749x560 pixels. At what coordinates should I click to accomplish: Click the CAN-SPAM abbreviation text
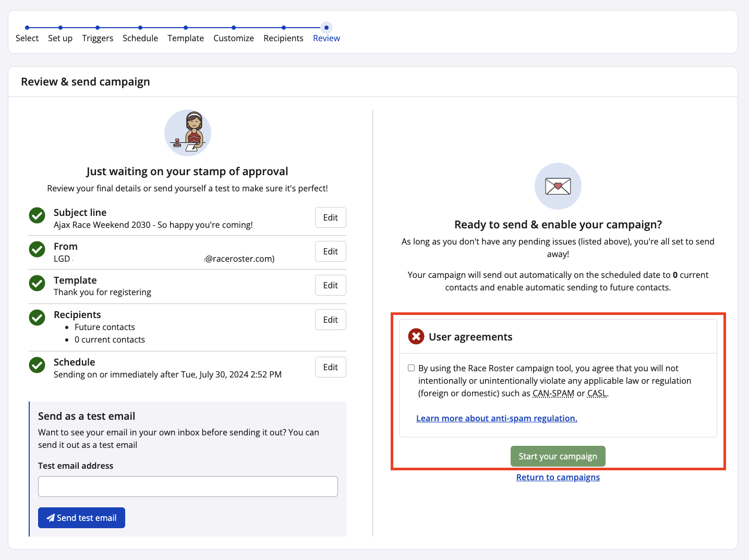(553, 393)
